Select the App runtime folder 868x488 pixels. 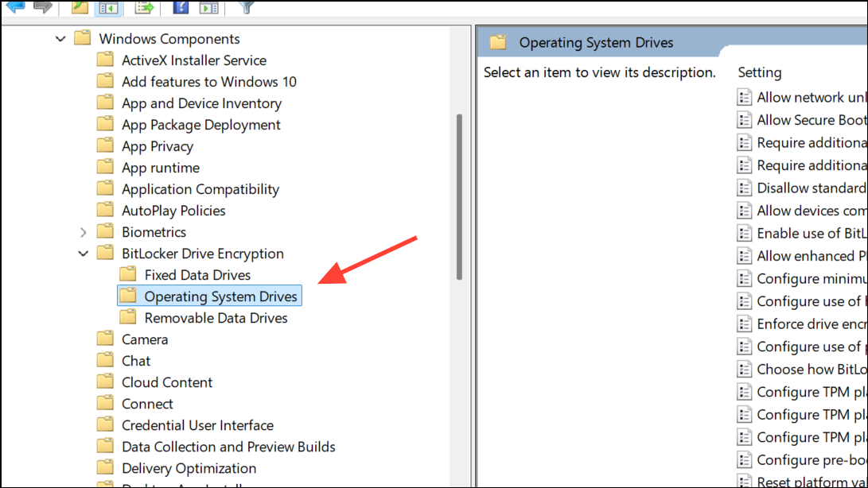pyautogui.click(x=148, y=168)
